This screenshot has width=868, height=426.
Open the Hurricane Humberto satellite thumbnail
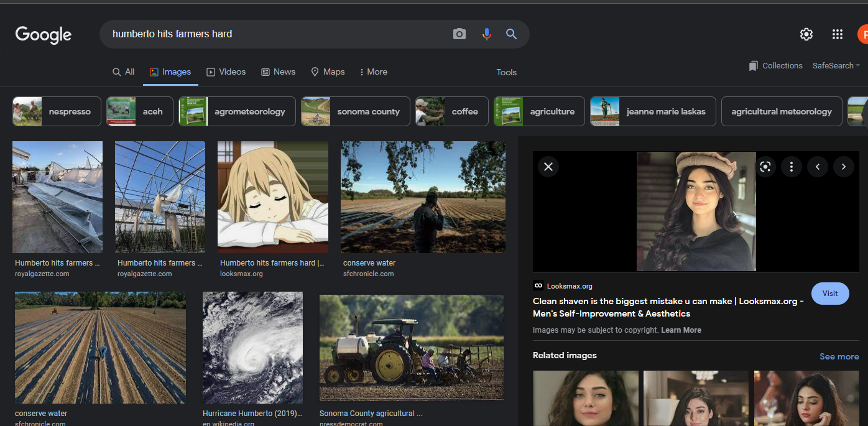[252, 348]
